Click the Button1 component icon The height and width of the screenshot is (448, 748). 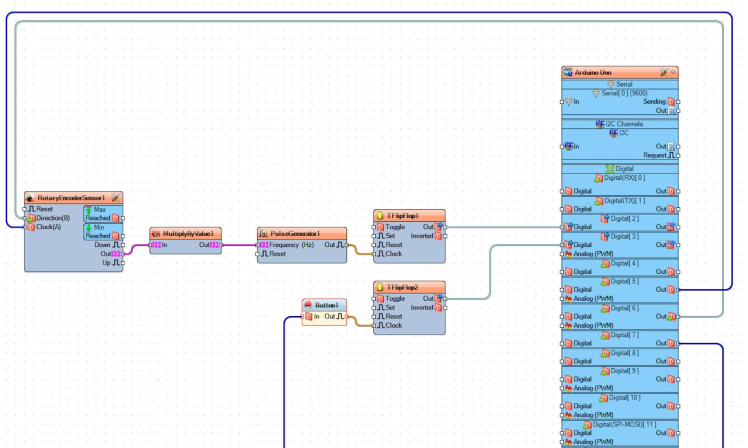pyautogui.click(x=309, y=305)
